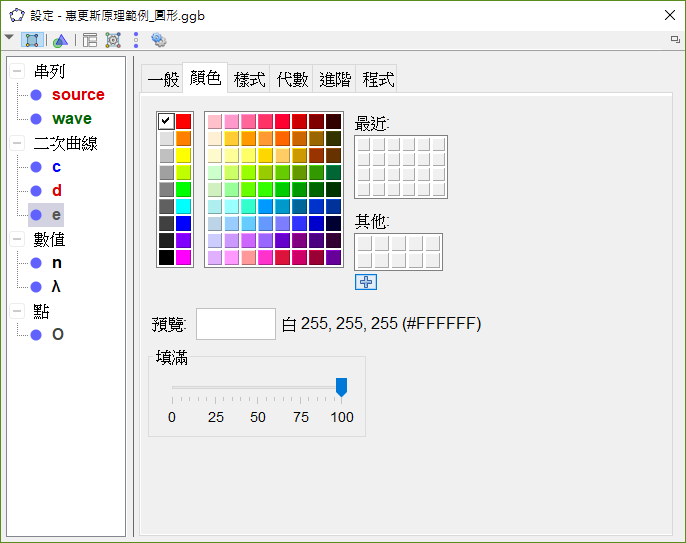
Task: Open the toolbar dropdown arrow at far left
Action: [9, 38]
